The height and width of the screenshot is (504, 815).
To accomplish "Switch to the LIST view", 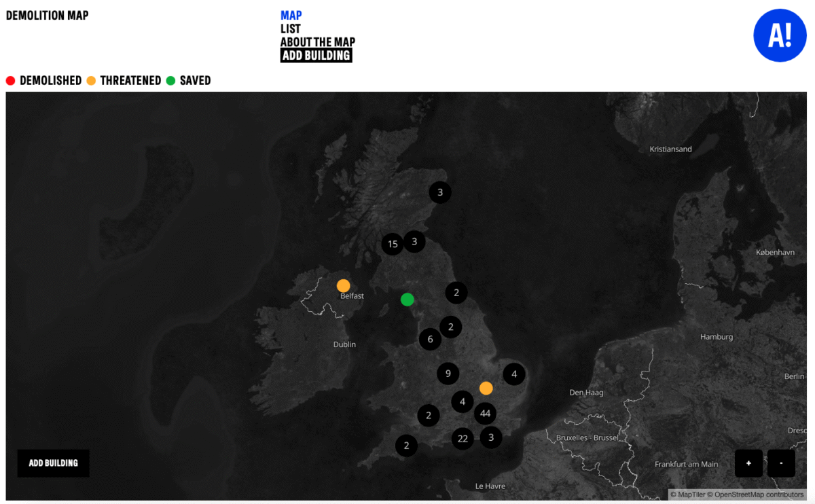I will tap(290, 29).
